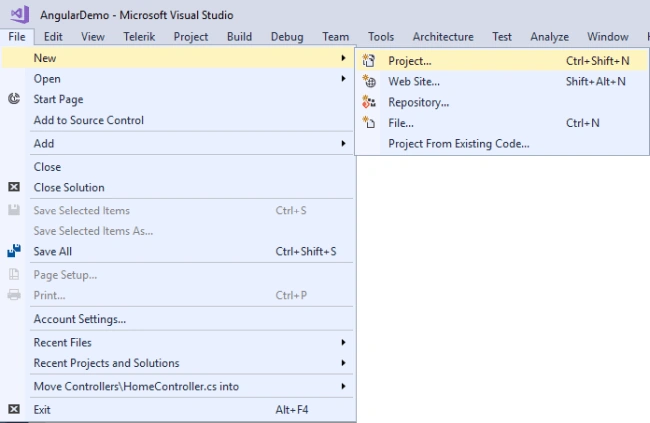Image resolution: width=650 pixels, height=423 pixels.
Task: Choose Save All
Action: point(178,251)
